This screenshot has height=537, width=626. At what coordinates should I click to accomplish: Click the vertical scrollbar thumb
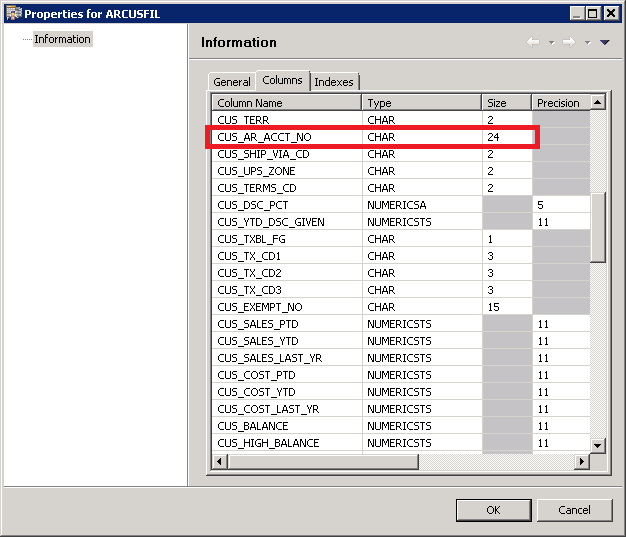[598, 228]
